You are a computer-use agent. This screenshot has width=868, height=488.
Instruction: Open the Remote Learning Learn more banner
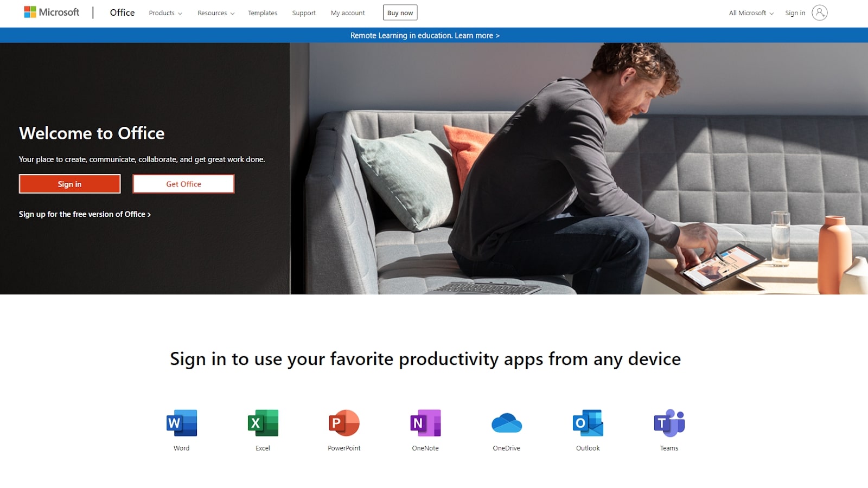(x=425, y=35)
